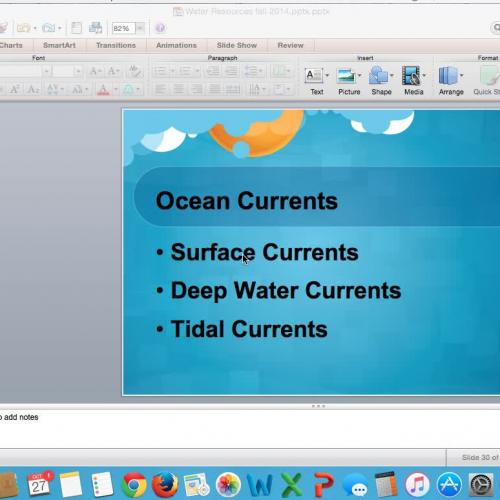Viewport: 500px width, 500px height.
Task: Click the Quick Styles button
Action: click(487, 81)
